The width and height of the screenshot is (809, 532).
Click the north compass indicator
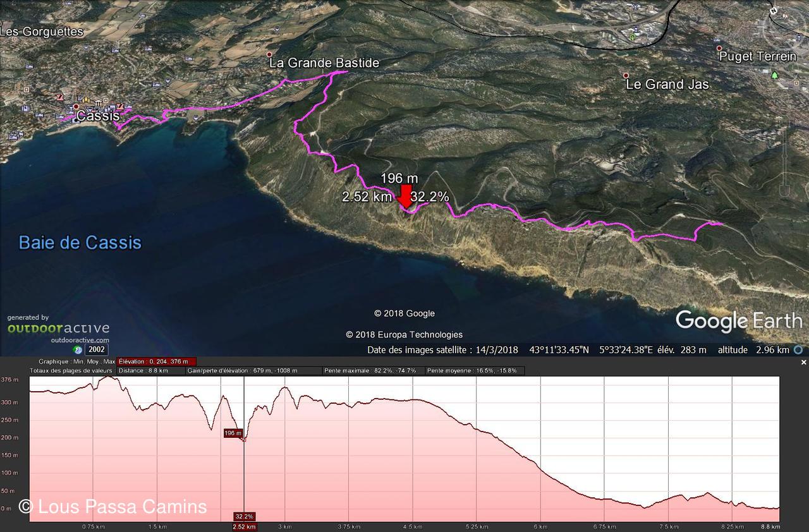pyautogui.click(x=773, y=11)
